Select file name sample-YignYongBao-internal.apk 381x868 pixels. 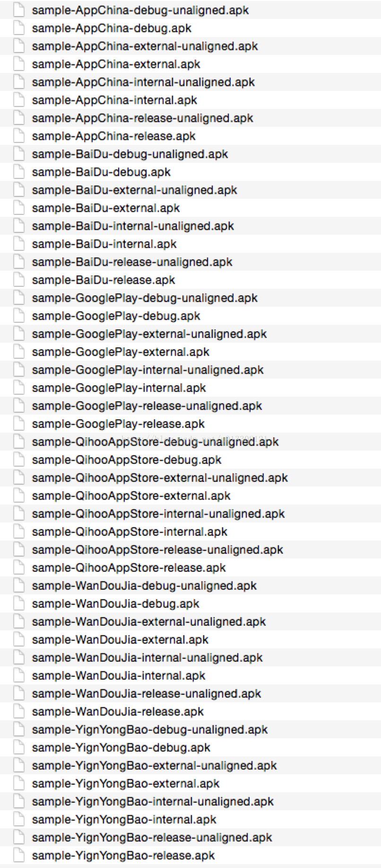pos(124,820)
